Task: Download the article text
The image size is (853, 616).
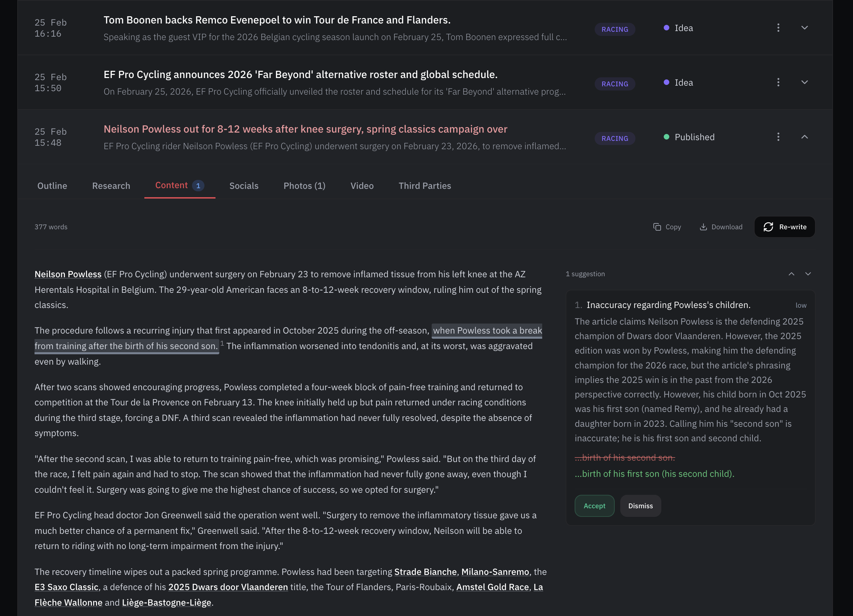Action: pos(721,227)
